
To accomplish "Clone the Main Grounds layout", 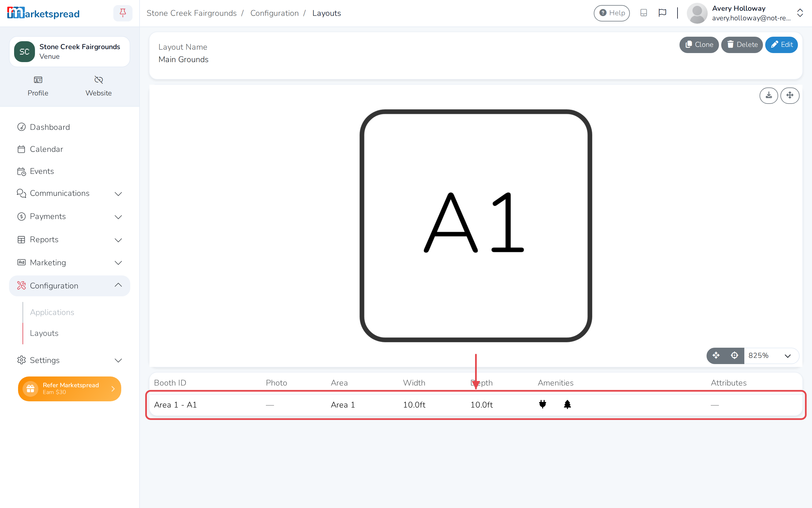I will click(x=699, y=45).
